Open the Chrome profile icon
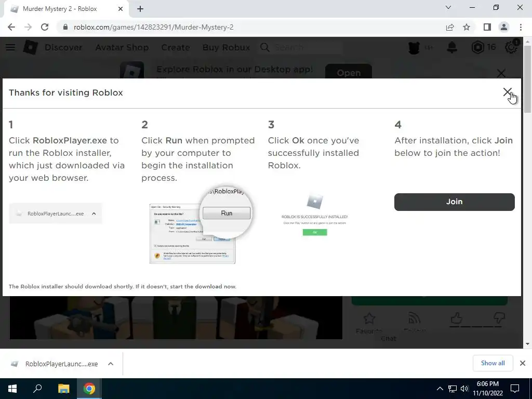This screenshot has width=532, height=399. 504,27
